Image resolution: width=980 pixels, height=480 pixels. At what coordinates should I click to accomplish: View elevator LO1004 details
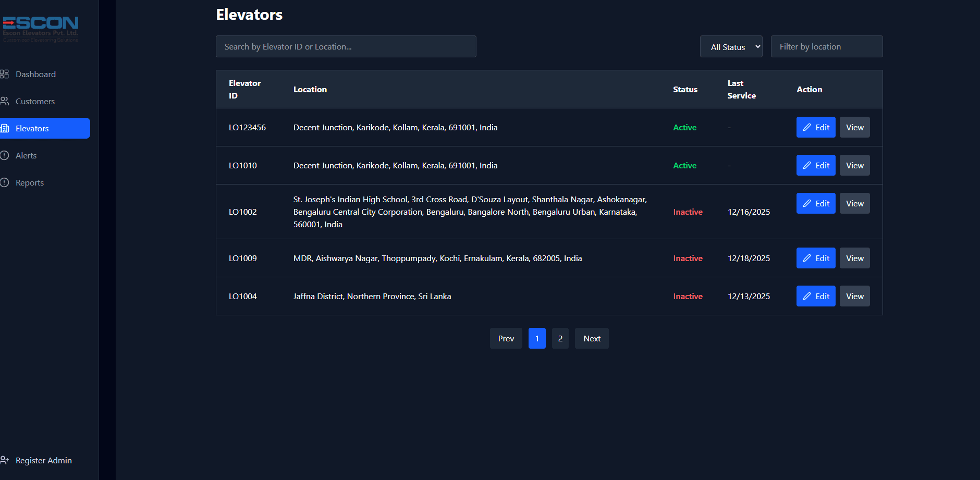point(855,296)
